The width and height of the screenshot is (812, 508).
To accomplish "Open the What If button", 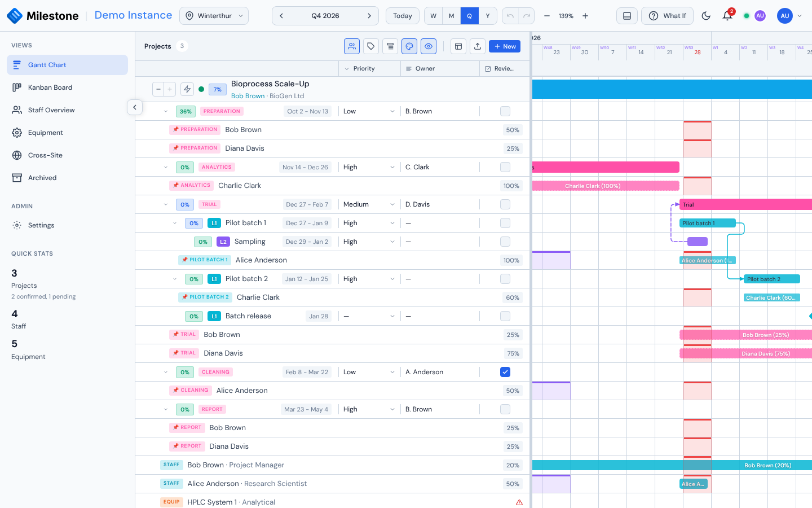I will coord(667,16).
